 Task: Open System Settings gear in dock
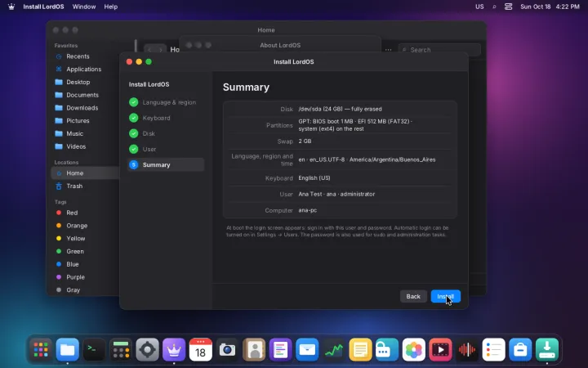click(x=147, y=350)
